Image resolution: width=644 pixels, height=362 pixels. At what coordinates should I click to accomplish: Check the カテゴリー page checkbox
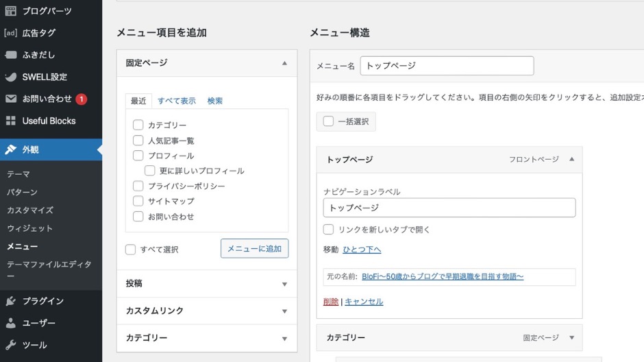tap(138, 125)
